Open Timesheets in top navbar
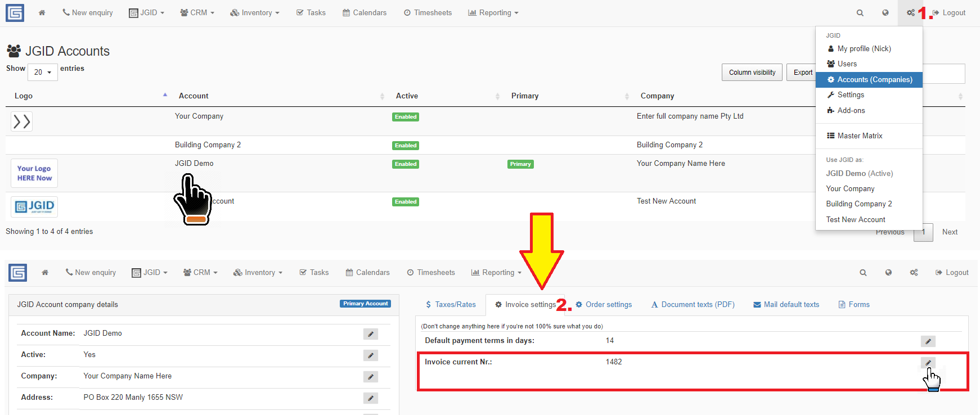Viewport: 980px width, 415px height. [x=428, y=13]
